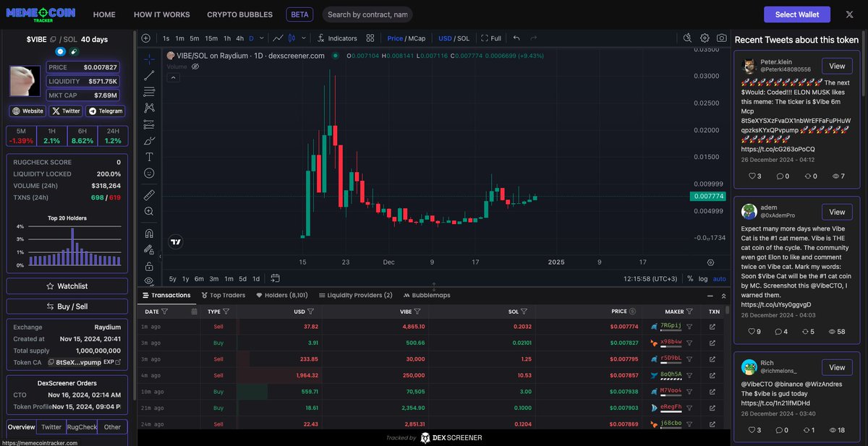Screen dimensions: 868x446
Task: Toggle log scale on chart
Action: [x=703, y=279]
